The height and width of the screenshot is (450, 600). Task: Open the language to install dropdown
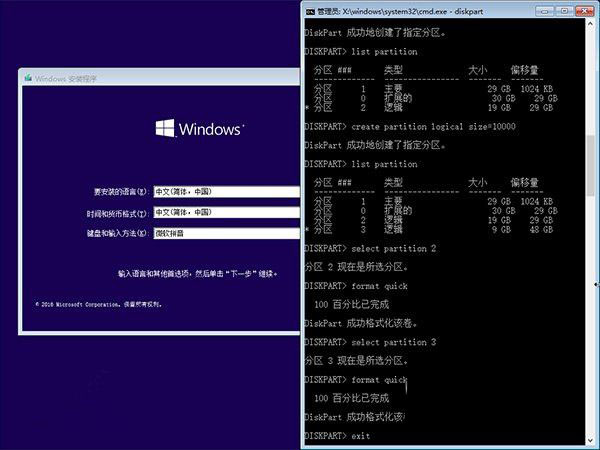tap(227, 192)
